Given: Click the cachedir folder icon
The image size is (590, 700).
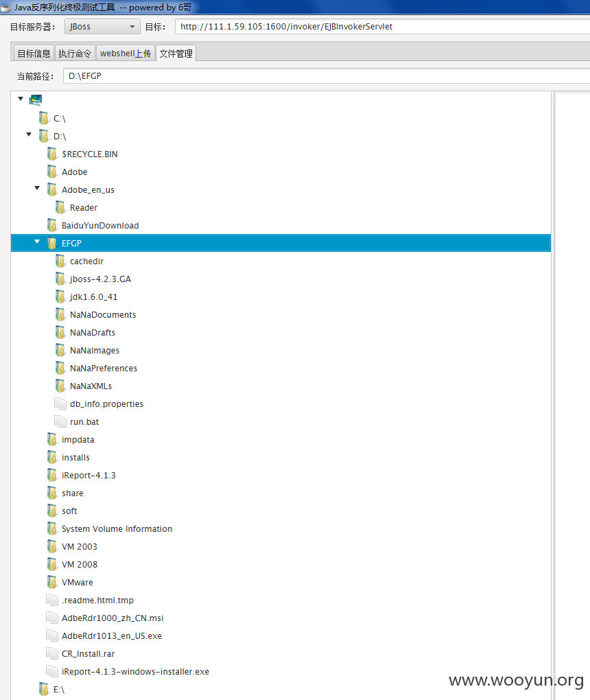Looking at the screenshot, I should pyautogui.click(x=60, y=261).
